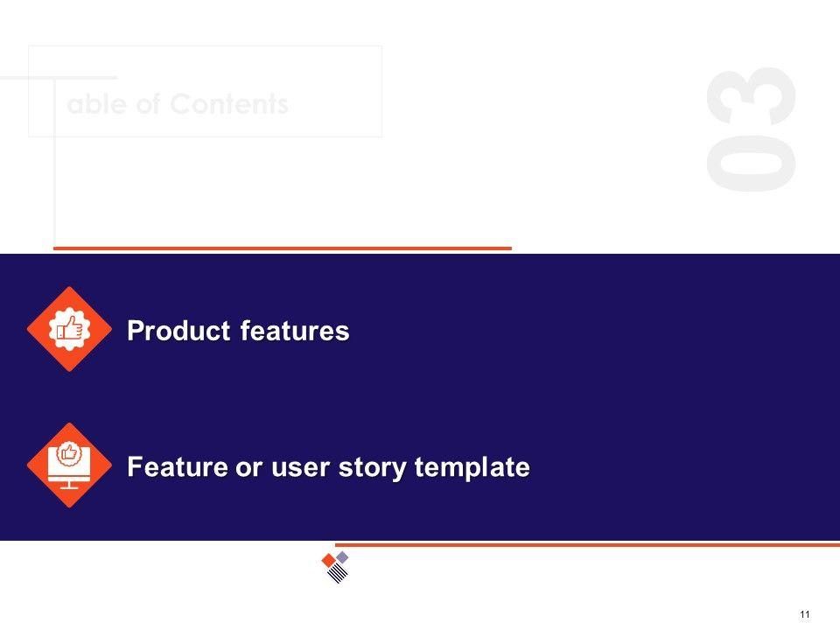Click the monitor with thumbs-up icon

pos(69,465)
